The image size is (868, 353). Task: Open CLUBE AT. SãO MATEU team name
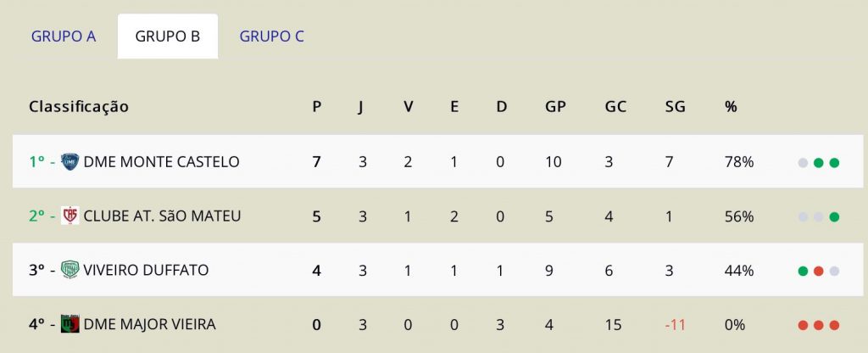click(x=162, y=216)
